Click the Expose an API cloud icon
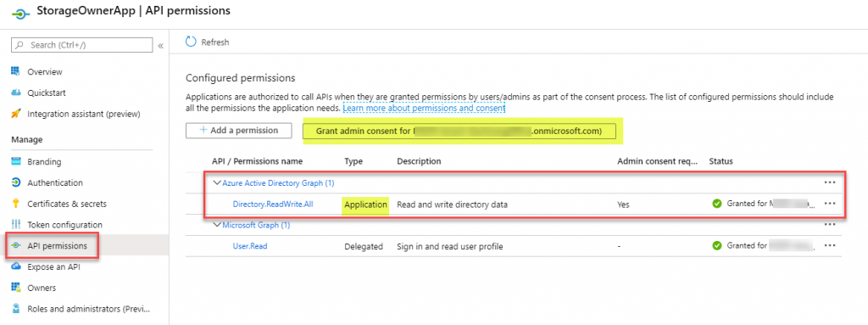 pyautogui.click(x=15, y=266)
